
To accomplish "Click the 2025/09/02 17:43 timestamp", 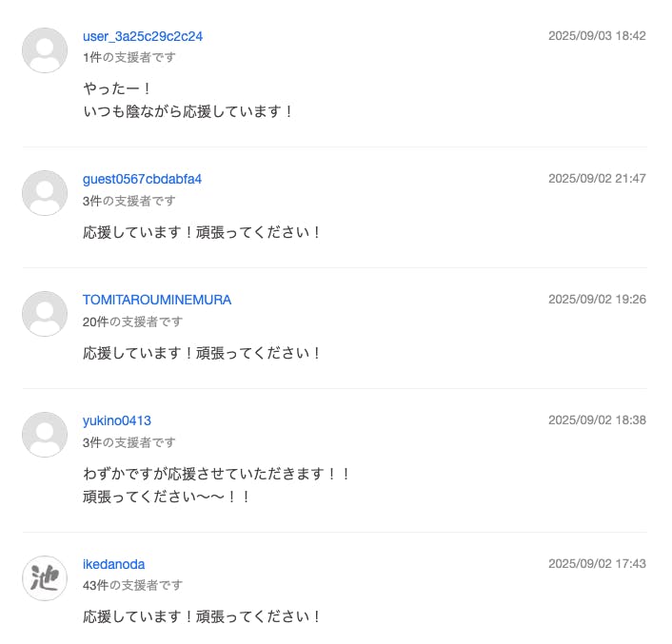I will 597,564.
